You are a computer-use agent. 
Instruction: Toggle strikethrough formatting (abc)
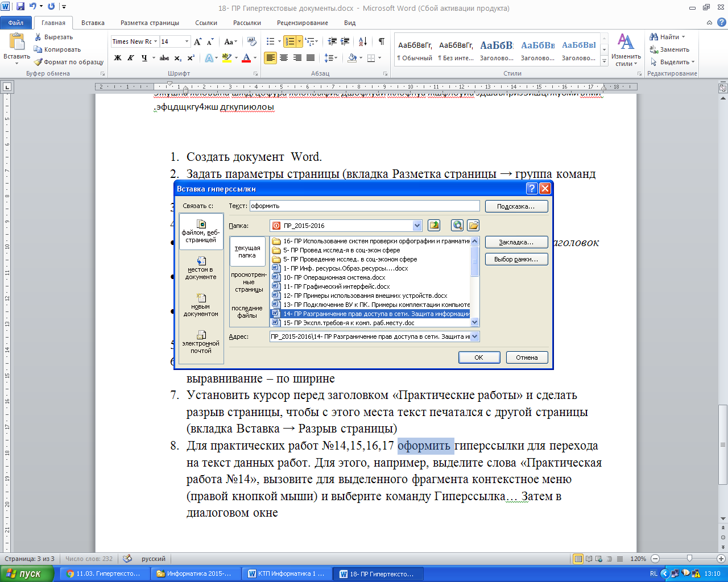[164, 58]
